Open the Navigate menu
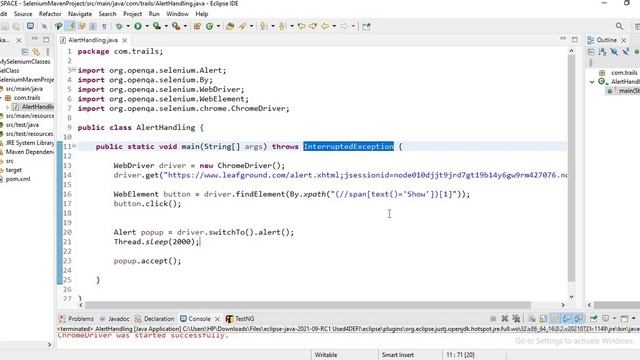 coord(80,14)
